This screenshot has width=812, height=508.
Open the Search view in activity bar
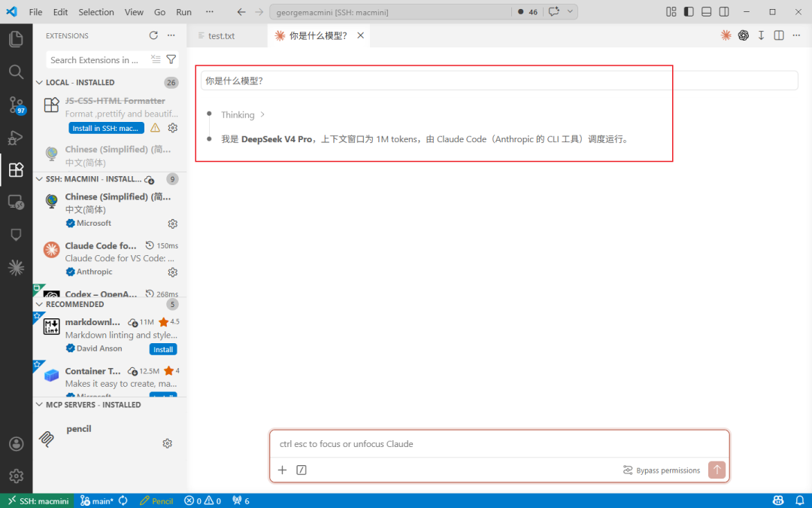pyautogui.click(x=16, y=71)
